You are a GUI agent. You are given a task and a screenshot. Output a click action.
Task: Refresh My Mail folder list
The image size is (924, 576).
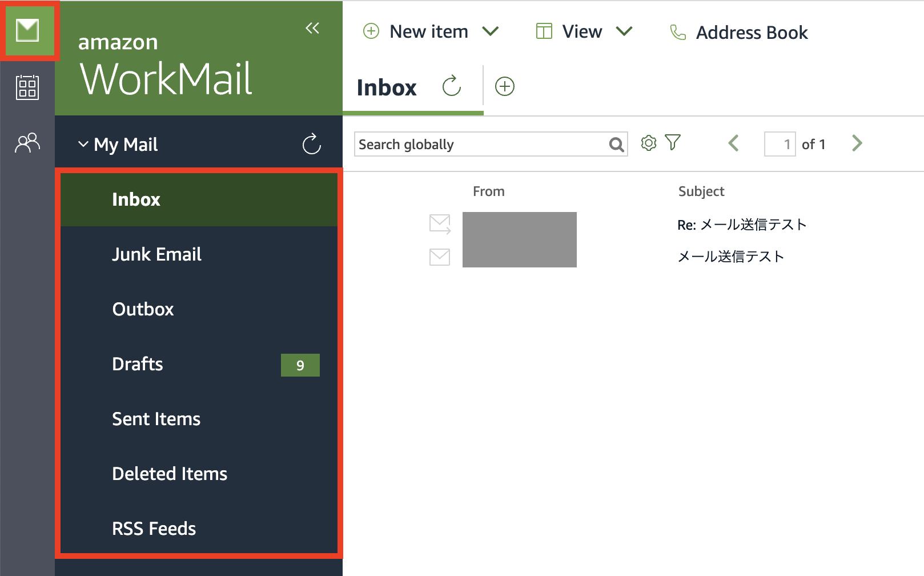311,144
